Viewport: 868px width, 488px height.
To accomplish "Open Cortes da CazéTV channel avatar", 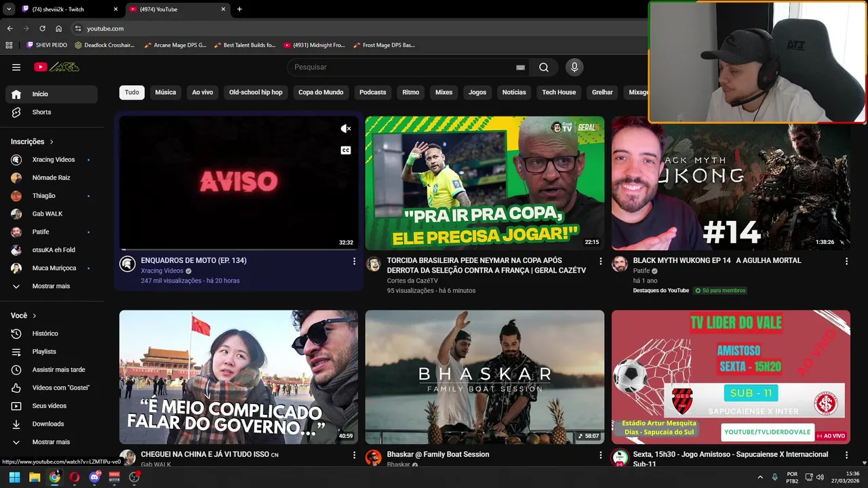I will 374,264.
